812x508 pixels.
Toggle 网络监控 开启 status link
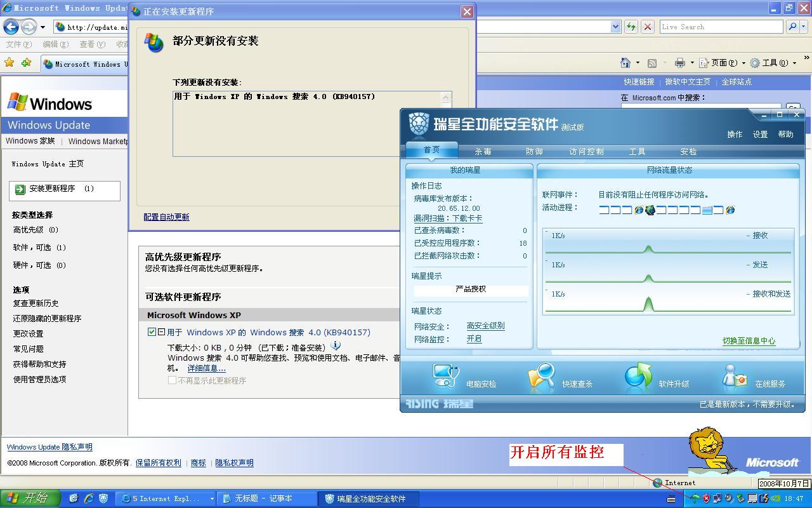coord(474,339)
